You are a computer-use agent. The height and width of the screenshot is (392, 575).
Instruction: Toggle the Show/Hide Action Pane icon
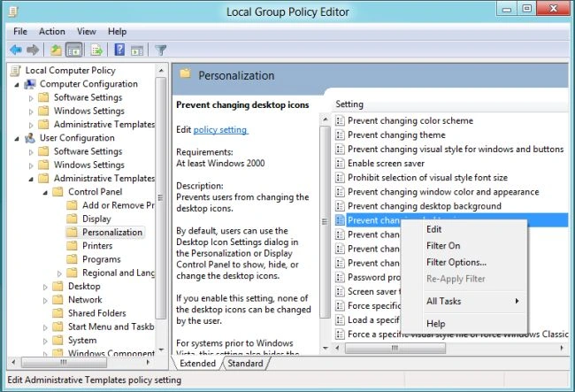[137, 50]
